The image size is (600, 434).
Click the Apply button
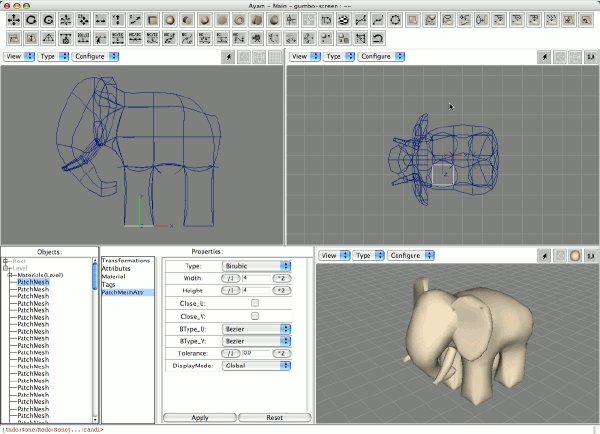200,418
